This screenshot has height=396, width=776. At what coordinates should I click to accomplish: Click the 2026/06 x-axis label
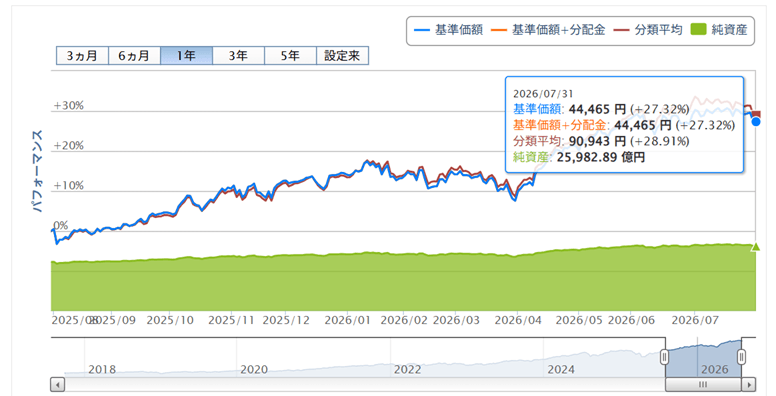(631, 320)
